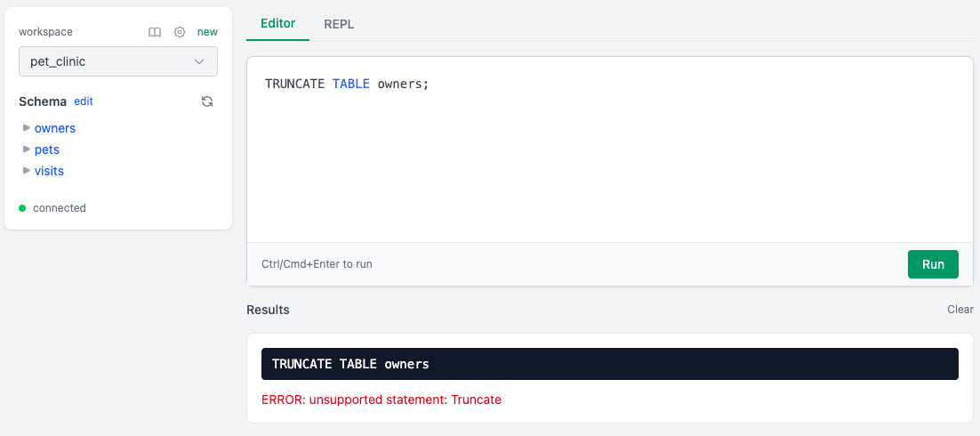
Task: Open workspace settings gear icon
Action: click(180, 32)
